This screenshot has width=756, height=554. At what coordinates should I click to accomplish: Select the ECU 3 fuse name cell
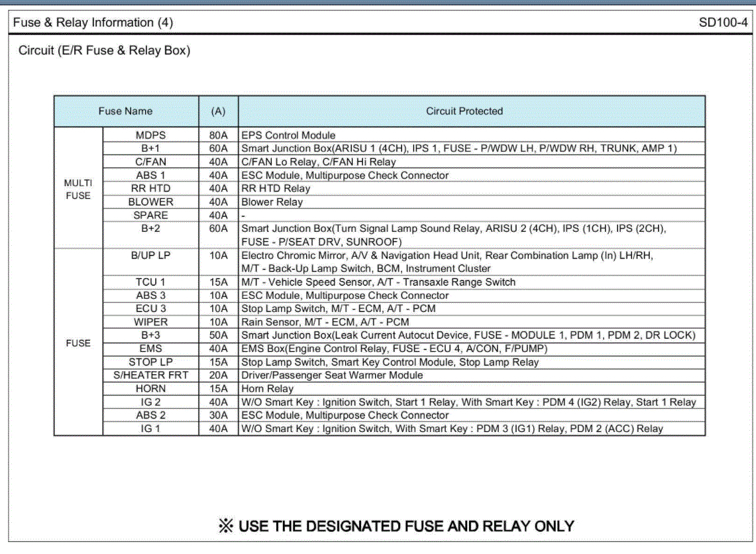150,309
